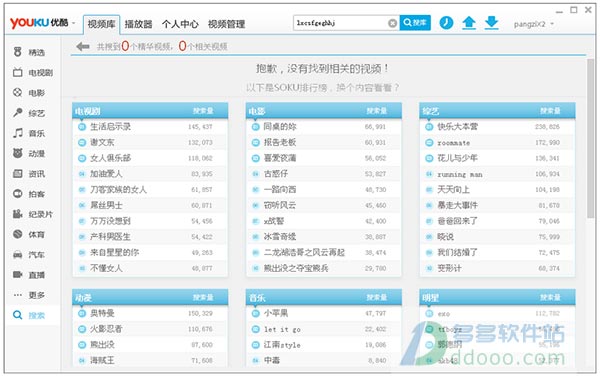Open 纪录片 in the sidebar

click(33, 214)
